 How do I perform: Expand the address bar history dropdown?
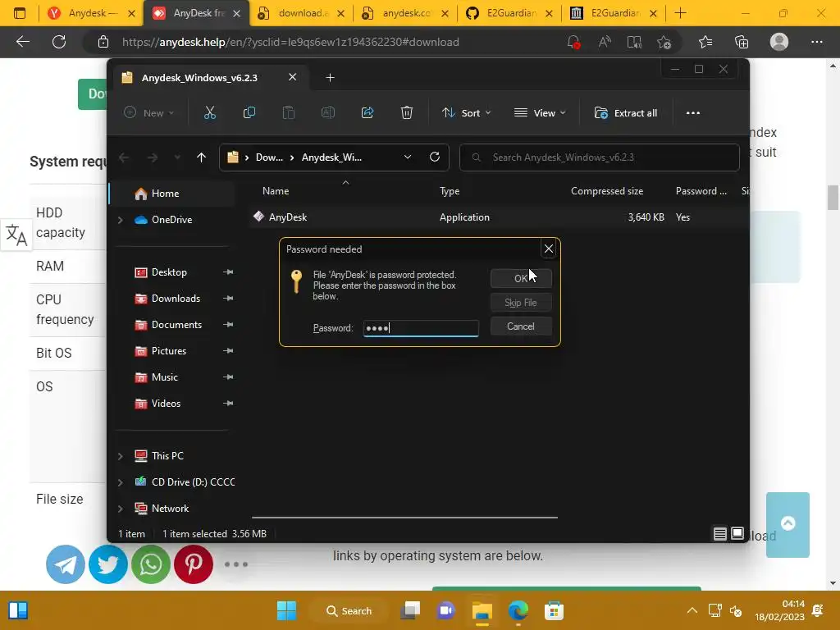point(408,157)
